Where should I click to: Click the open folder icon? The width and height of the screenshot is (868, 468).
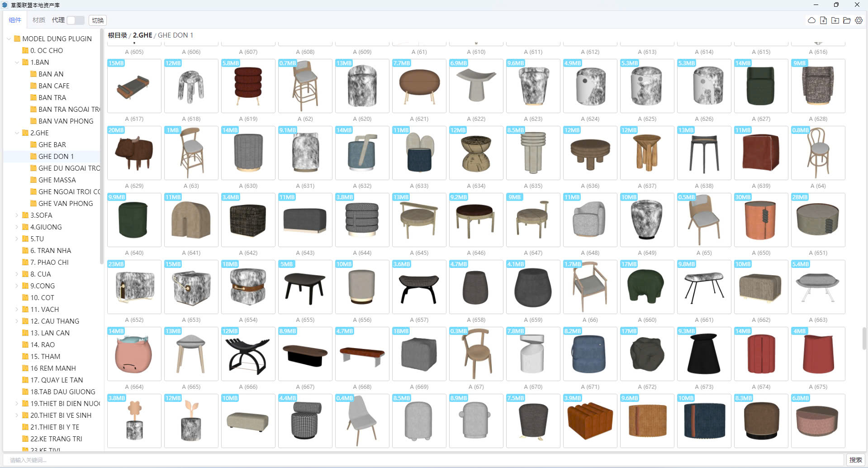click(x=847, y=20)
